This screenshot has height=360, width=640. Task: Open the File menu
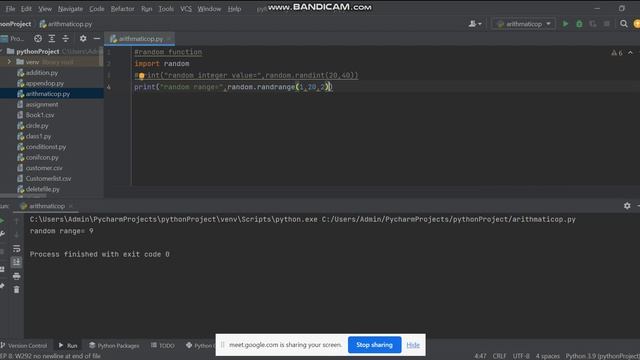(11, 9)
